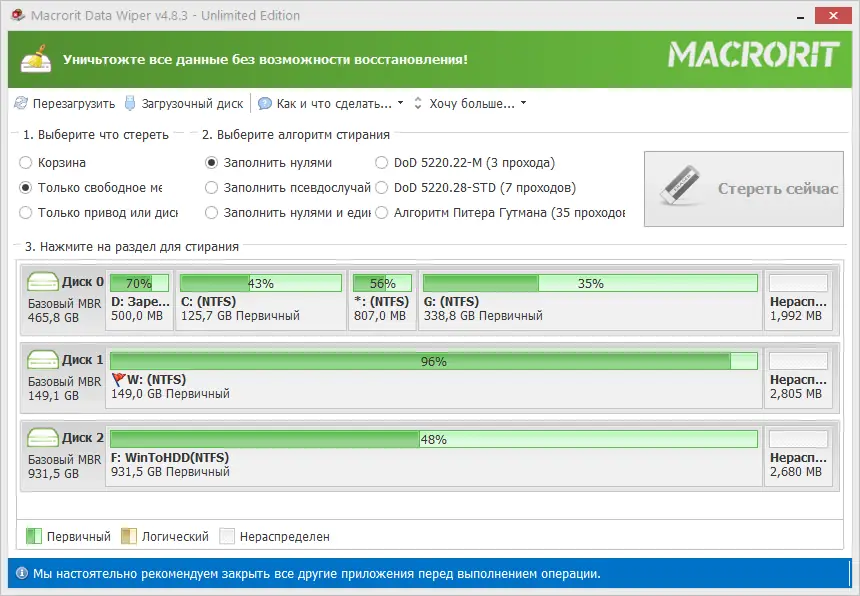
Task: Click the Как и что сделать help bubble icon
Action: click(x=265, y=104)
